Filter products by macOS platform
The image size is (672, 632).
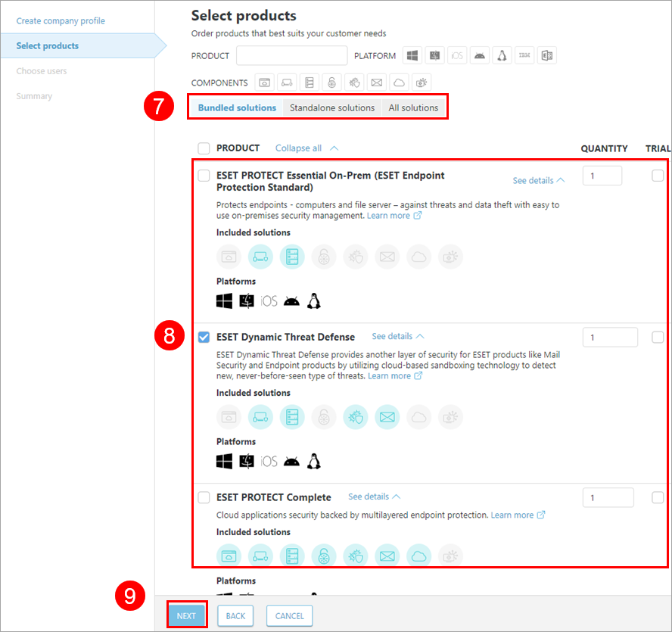tap(434, 56)
